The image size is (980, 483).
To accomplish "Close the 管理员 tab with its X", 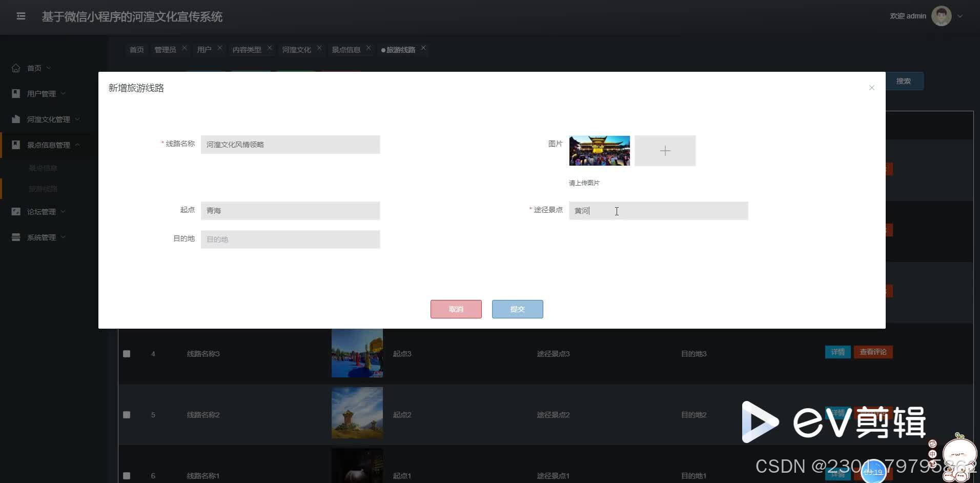I will point(185,48).
